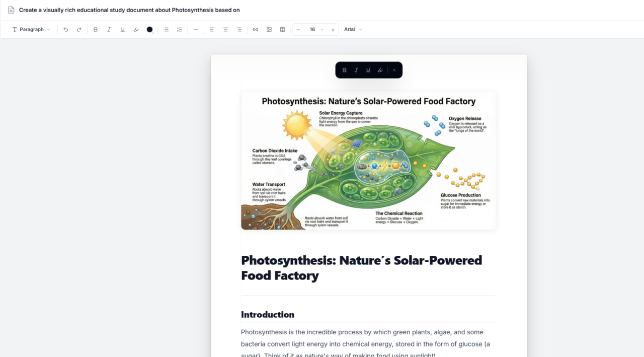Toggle highlighter in the top toolbar

pyautogui.click(x=136, y=30)
